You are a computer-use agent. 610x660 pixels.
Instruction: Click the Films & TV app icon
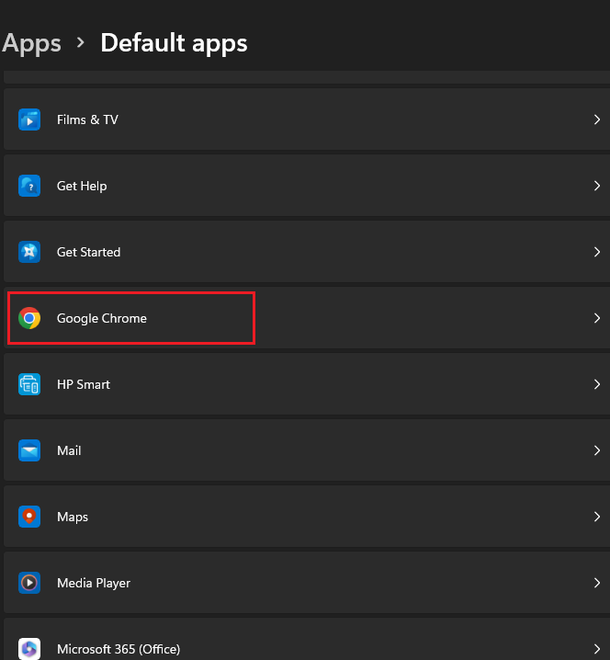pyautogui.click(x=30, y=120)
